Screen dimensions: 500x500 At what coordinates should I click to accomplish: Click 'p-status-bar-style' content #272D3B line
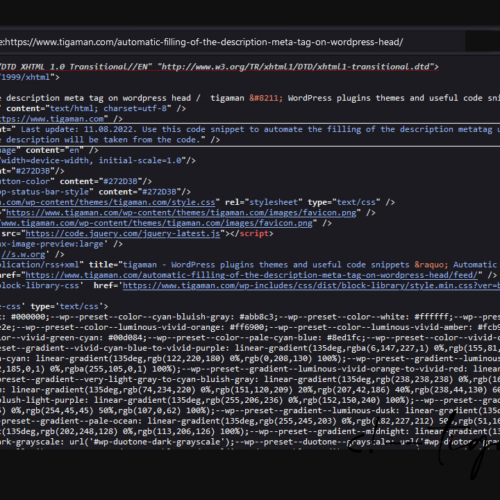click(x=95, y=192)
